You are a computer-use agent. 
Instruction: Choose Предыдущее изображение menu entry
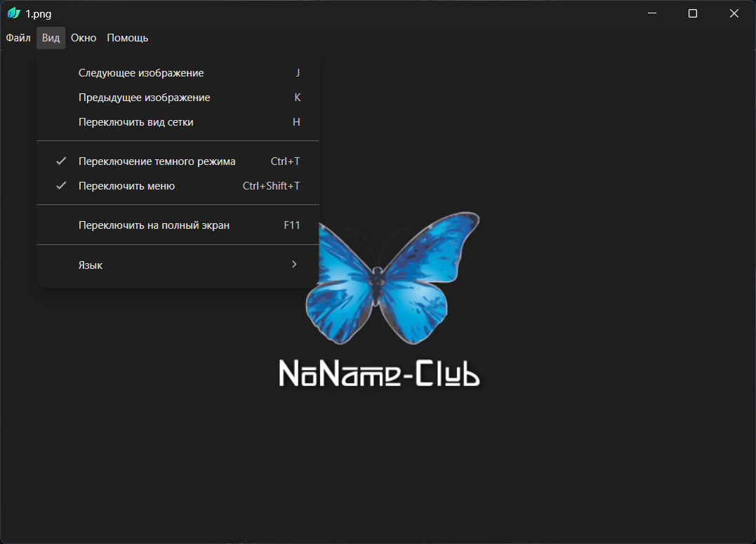pyautogui.click(x=178, y=98)
